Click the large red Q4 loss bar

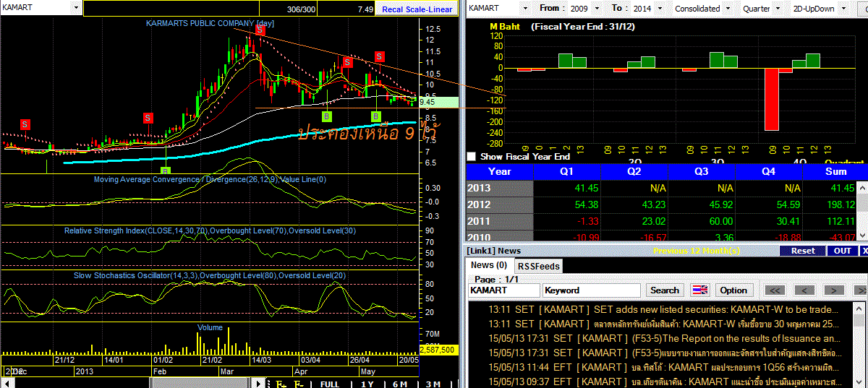pyautogui.click(x=772, y=99)
